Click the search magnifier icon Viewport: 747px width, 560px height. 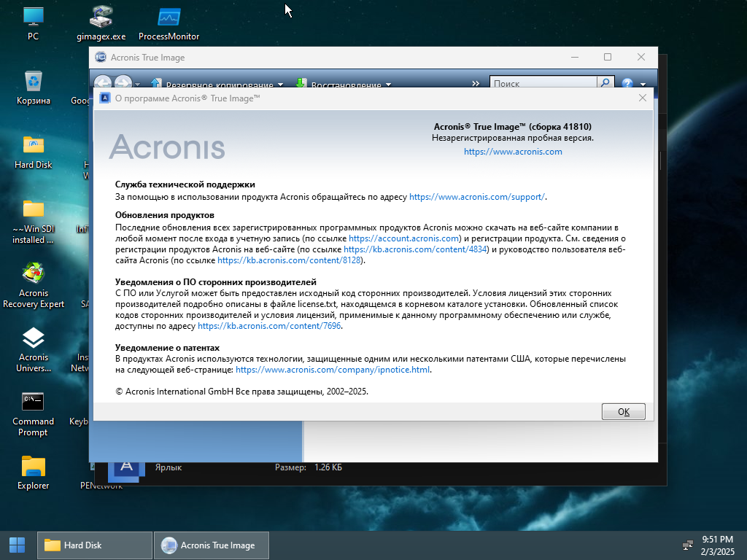(605, 83)
